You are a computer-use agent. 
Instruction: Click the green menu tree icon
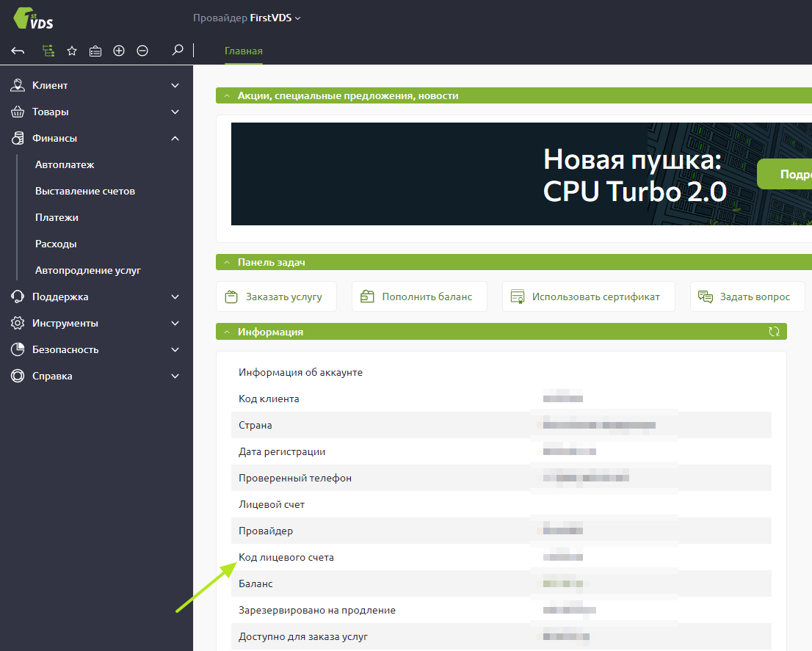coord(48,51)
